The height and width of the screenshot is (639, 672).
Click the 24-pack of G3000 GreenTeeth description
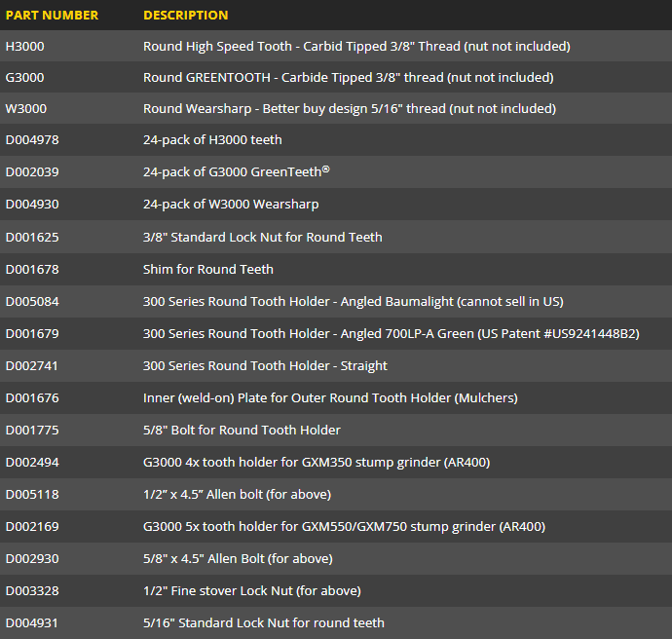pyautogui.click(x=236, y=171)
